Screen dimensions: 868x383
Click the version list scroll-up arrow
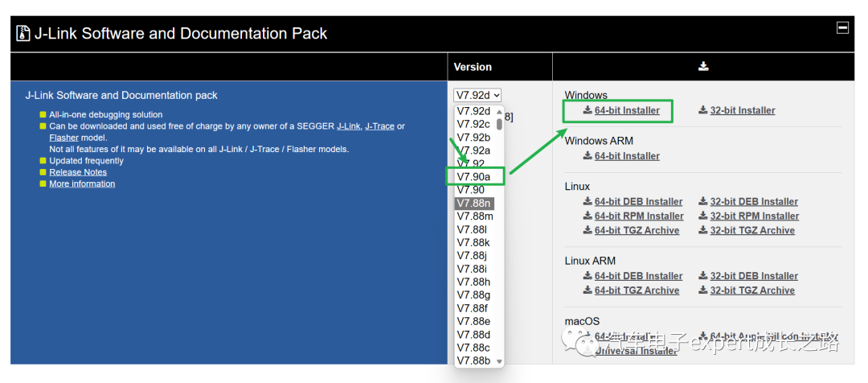499,111
